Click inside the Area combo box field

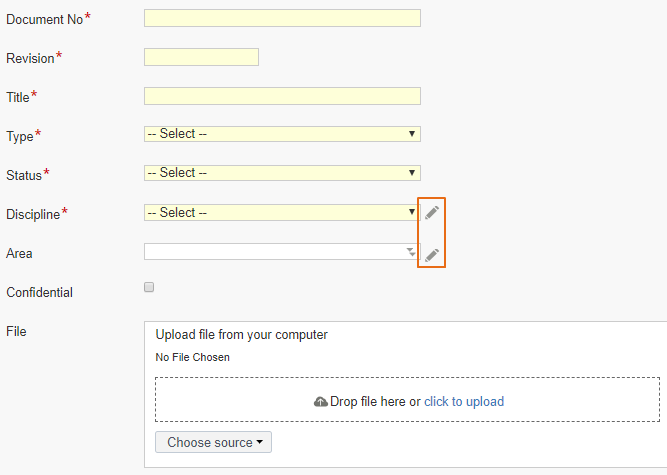point(282,252)
